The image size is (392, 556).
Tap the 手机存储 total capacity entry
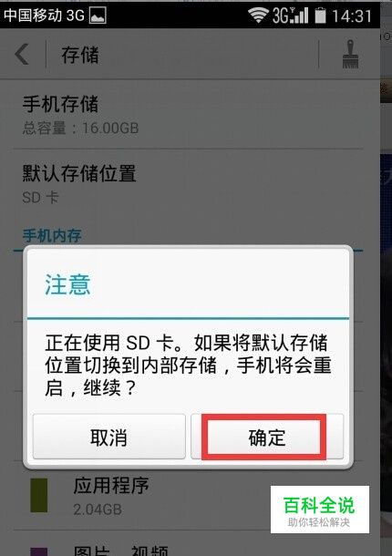point(188,114)
